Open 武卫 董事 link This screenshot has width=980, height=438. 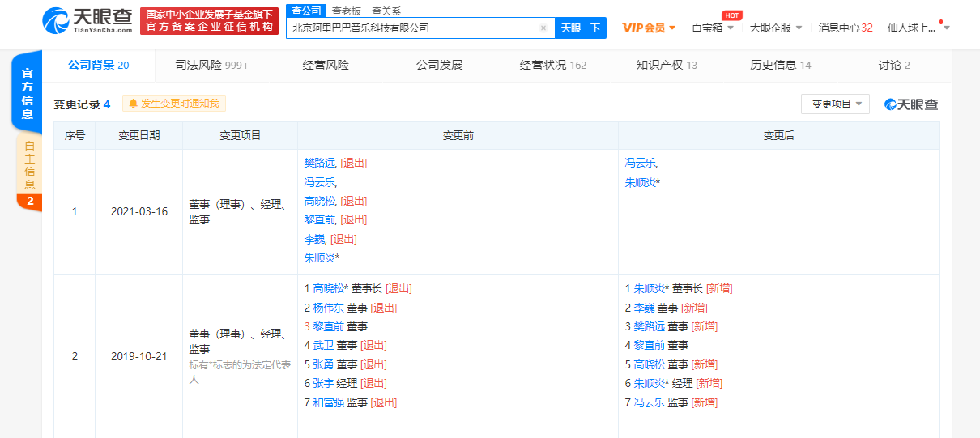(323, 345)
